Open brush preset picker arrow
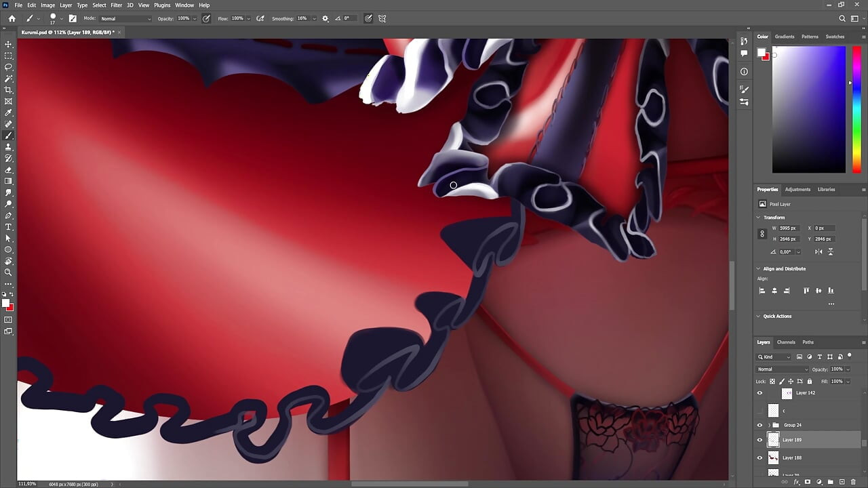The height and width of the screenshot is (488, 868). coord(62,18)
